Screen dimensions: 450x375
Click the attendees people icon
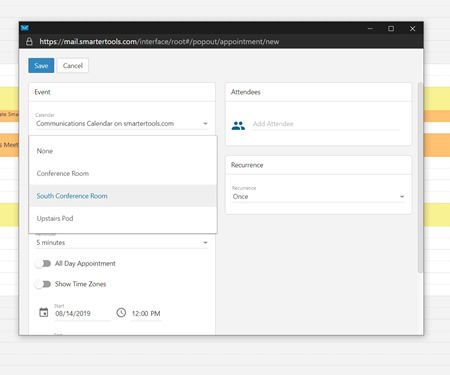coord(238,126)
